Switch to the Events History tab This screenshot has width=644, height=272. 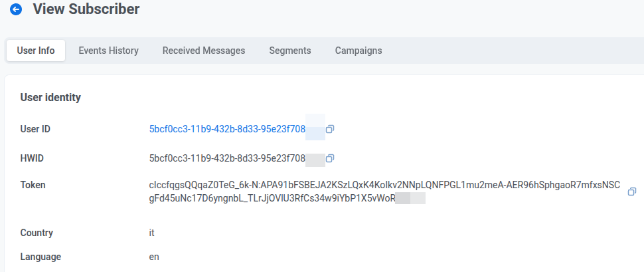(108, 51)
